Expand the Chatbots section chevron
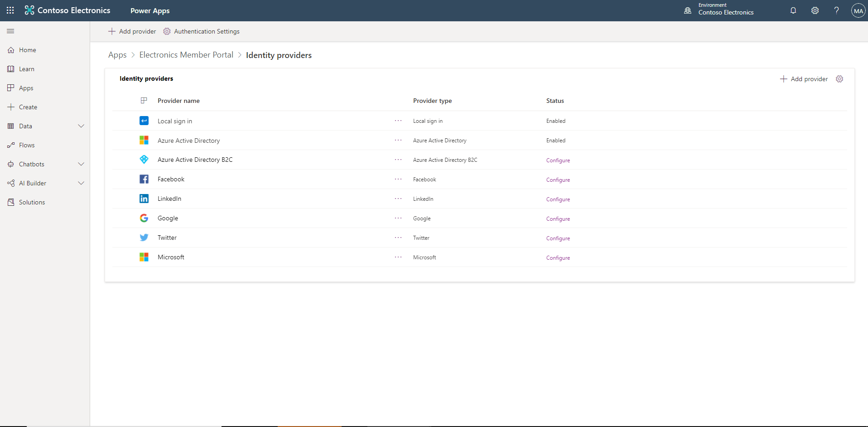 click(81, 164)
